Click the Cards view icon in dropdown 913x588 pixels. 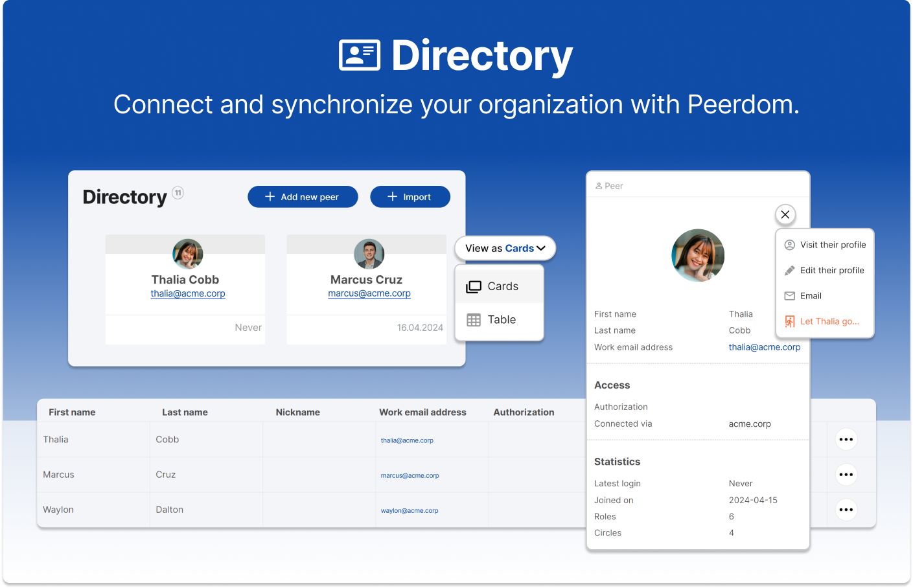(474, 286)
